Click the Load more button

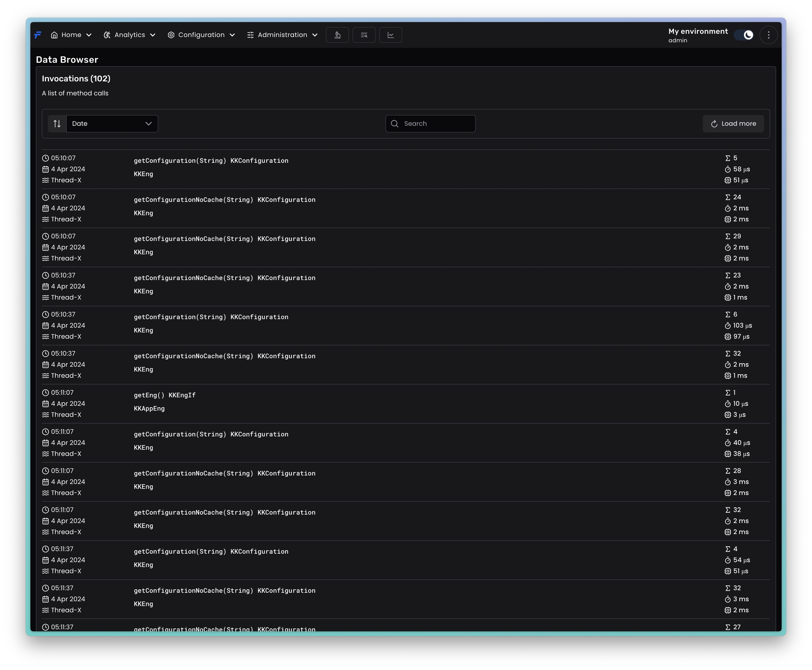point(733,123)
